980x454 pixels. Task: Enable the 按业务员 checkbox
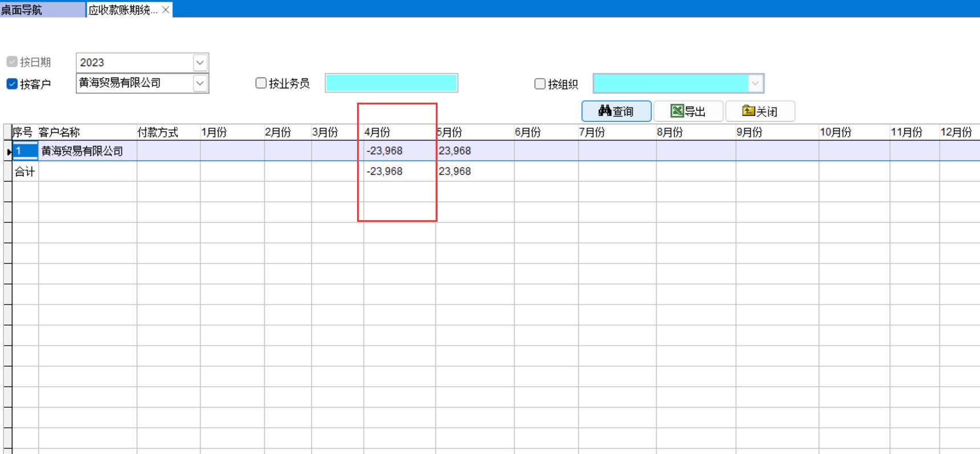tap(261, 83)
